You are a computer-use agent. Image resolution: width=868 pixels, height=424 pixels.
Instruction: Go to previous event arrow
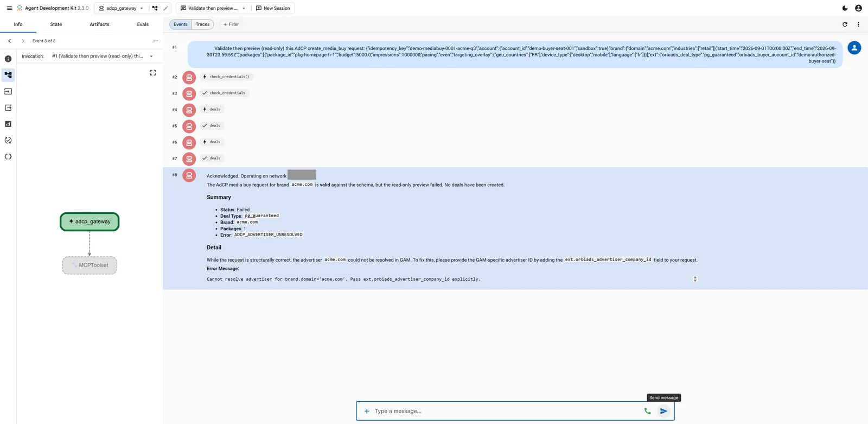click(x=9, y=41)
